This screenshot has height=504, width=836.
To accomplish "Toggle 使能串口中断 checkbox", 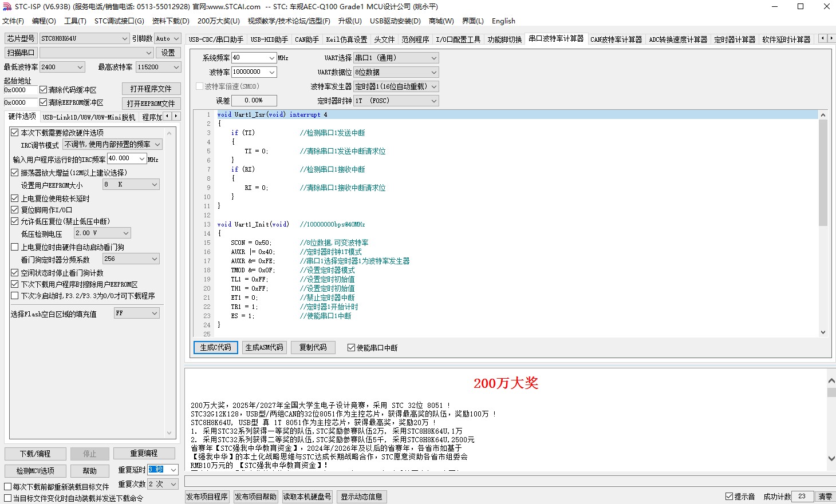I will 351,347.
